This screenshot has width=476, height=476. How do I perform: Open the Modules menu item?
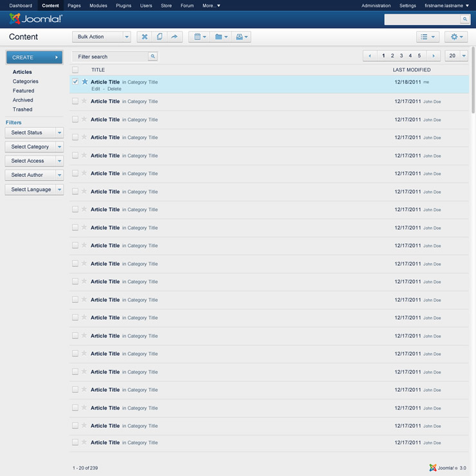pos(98,5)
